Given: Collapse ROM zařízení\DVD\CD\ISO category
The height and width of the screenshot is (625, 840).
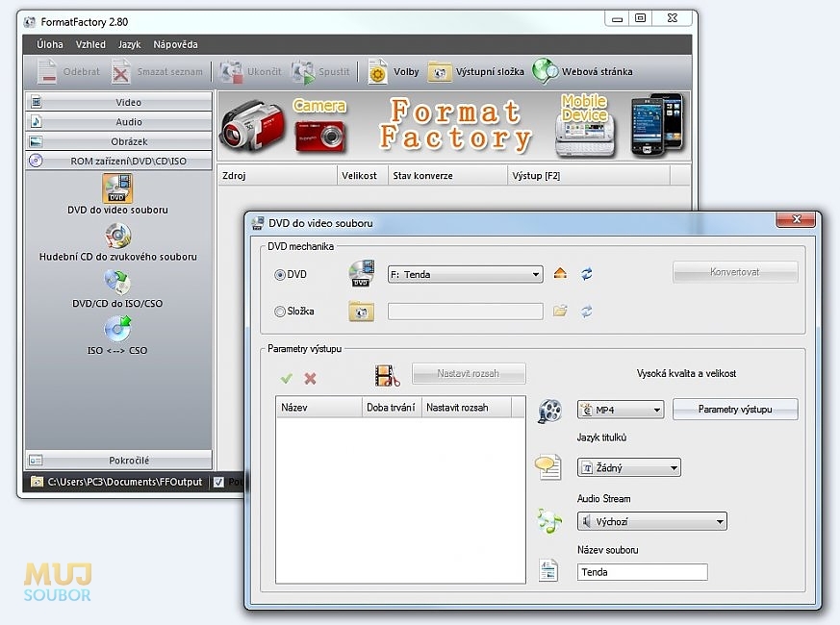Looking at the screenshot, I should pyautogui.click(x=118, y=161).
